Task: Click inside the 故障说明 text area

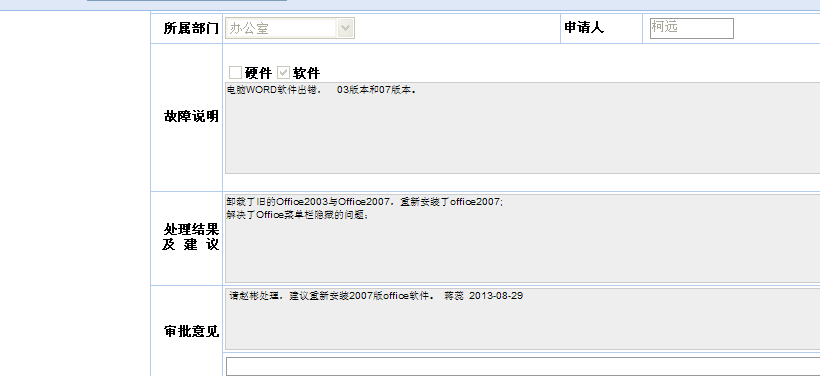Action: click(522, 128)
